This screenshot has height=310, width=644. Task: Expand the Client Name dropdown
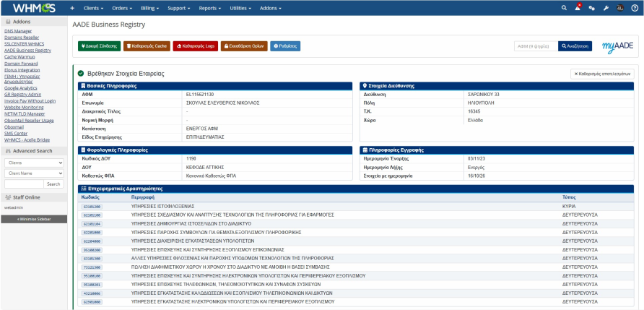point(34,173)
